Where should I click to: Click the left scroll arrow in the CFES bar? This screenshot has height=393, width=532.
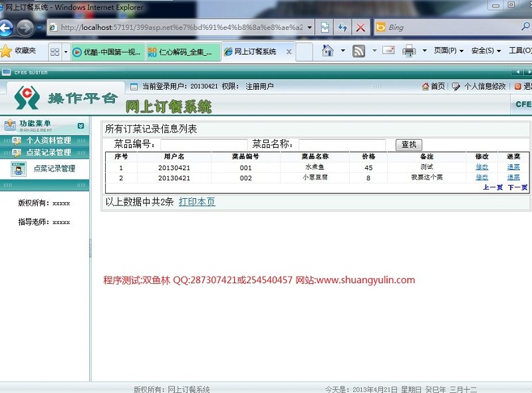[x=518, y=72]
